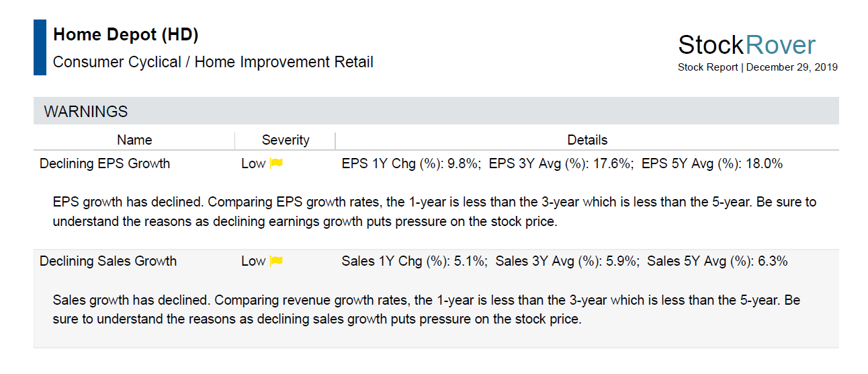Viewport: 868px width, 374px height.
Task: Click the EPS 5Y Avg 18.0% value
Action: (712, 163)
